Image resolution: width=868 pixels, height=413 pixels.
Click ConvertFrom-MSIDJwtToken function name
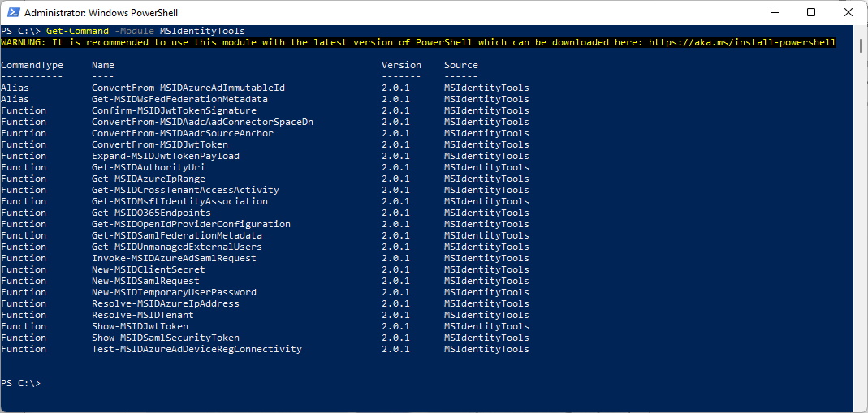pos(160,144)
